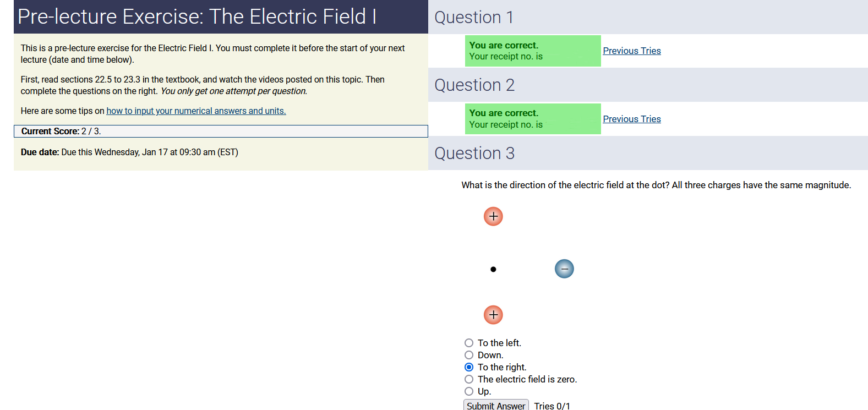Click the blue negative charge icon
Viewport: 868px width, 410px height.
tap(564, 269)
